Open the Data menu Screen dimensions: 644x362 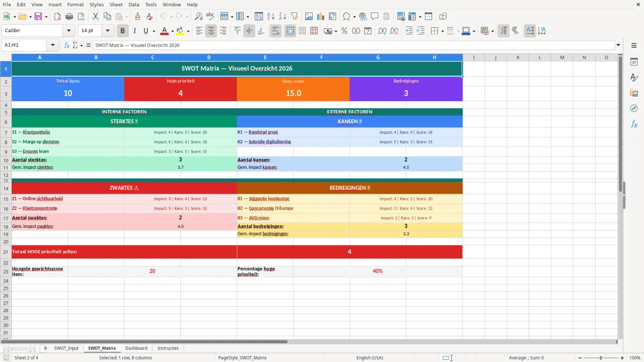[x=134, y=4]
